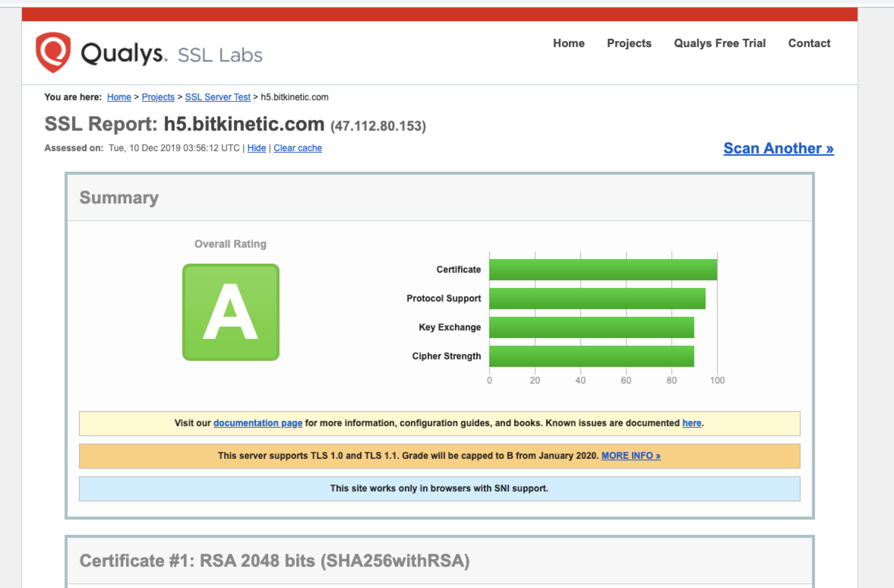The width and height of the screenshot is (894, 588).
Task: Open the Projects navigation menu item
Action: tap(629, 43)
